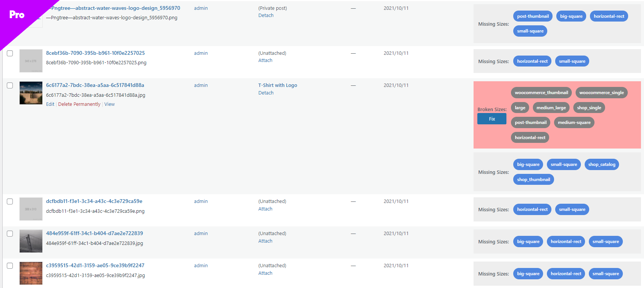The image size is (644, 288).
Task: Attach the 8cebf36b-7090 image to a post
Action: pyautogui.click(x=265, y=60)
